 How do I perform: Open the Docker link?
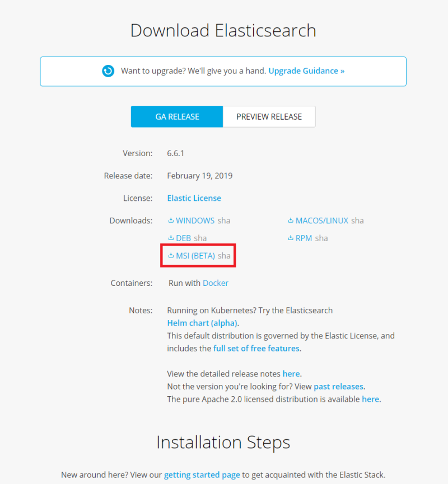click(216, 283)
